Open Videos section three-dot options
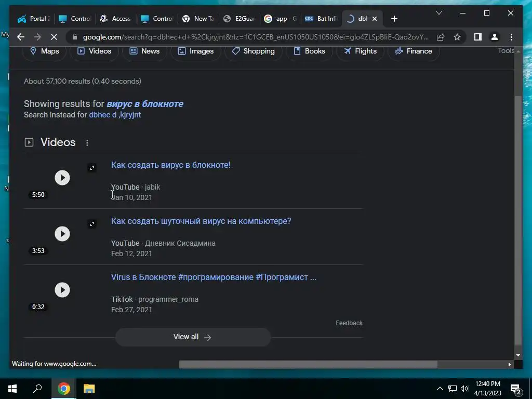This screenshot has height=399, width=532. pos(87,143)
